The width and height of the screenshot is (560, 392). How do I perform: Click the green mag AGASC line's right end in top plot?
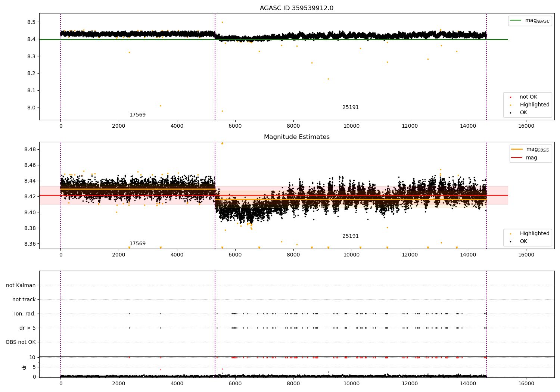tap(507, 40)
